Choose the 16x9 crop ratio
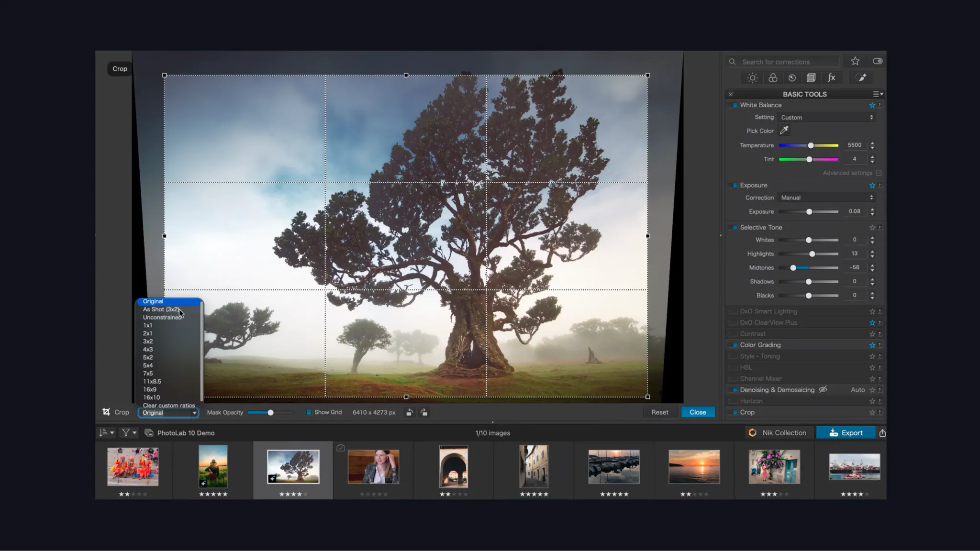Image resolution: width=980 pixels, height=551 pixels. (x=150, y=389)
